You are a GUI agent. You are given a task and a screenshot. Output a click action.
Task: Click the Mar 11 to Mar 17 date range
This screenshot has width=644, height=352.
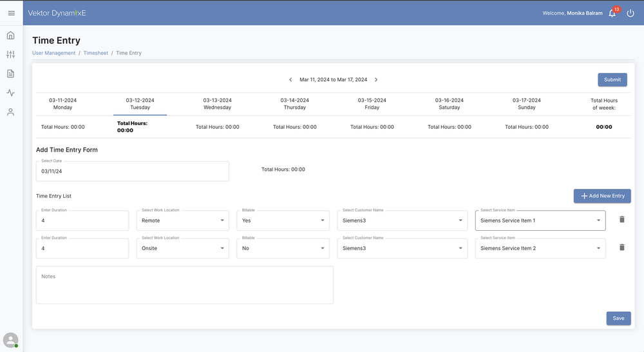[333, 80]
